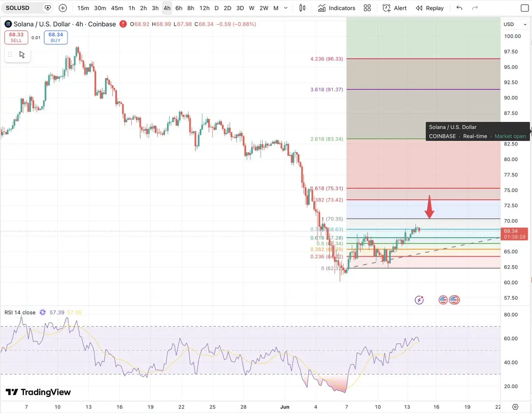Redo the chart action
Screen dimensions: 532x414
(475, 8)
